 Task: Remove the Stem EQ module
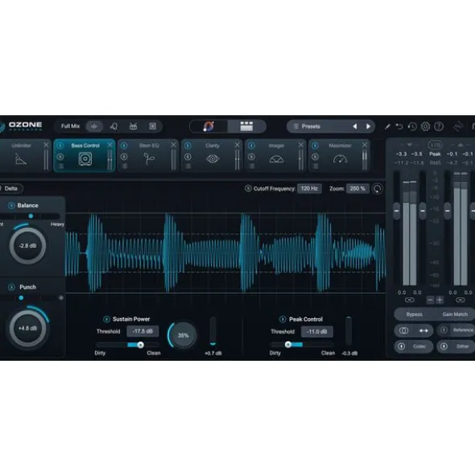(173, 145)
